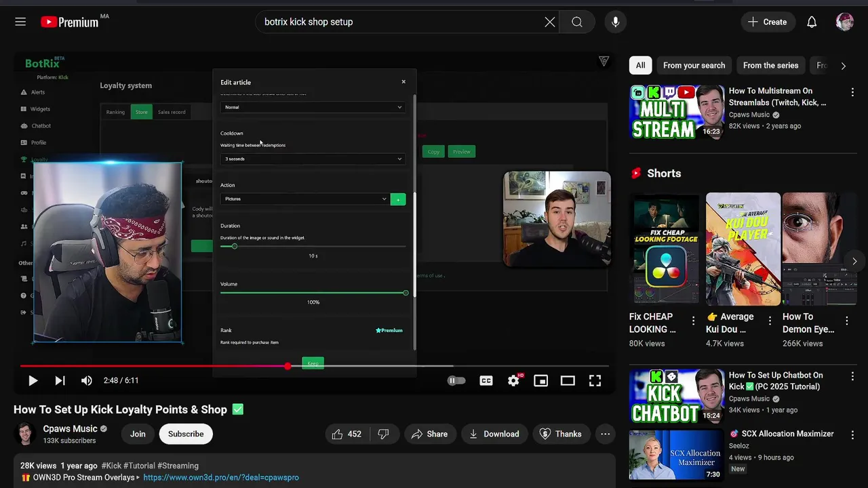Show next Shorts with arrow
This screenshot has height=488, width=868.
[x=854, y=261]
